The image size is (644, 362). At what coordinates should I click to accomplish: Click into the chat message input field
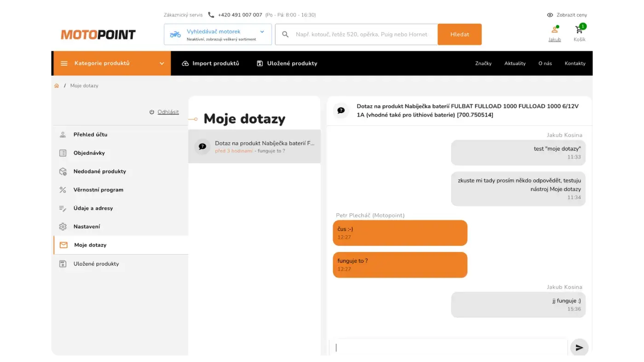(x=448, y=347)
